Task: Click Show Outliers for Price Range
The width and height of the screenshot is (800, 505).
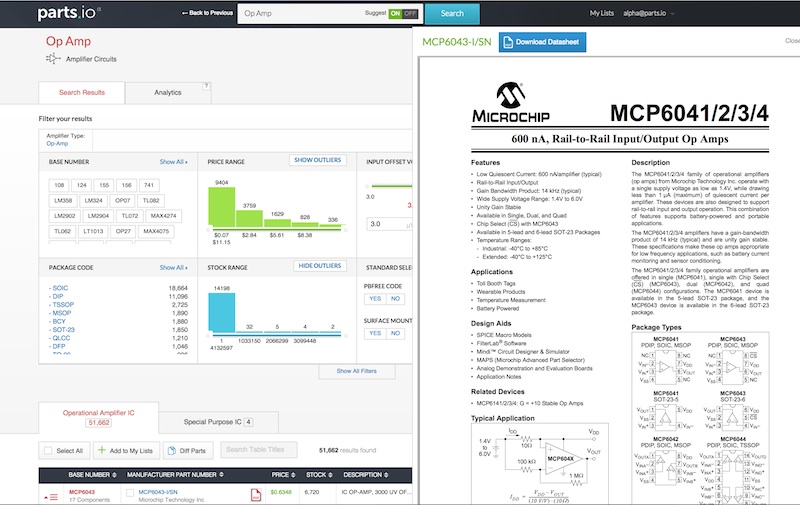Action: click(x=317, y=160)
